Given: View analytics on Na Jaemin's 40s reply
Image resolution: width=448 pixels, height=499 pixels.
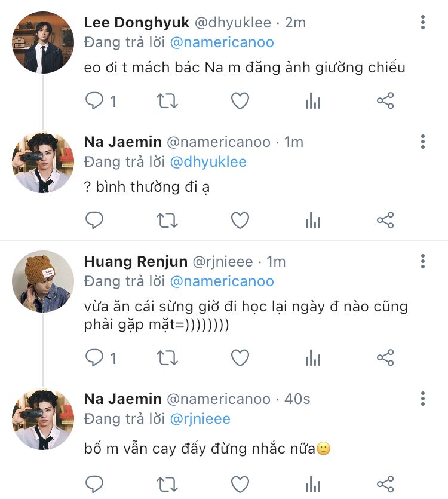Looking at the screenshot, I should tap(313, 485).
